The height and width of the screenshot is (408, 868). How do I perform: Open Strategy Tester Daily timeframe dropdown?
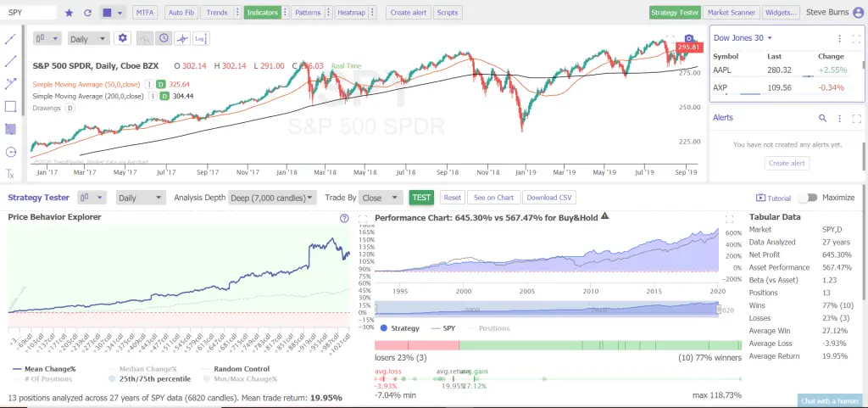[x=141, y=198]
